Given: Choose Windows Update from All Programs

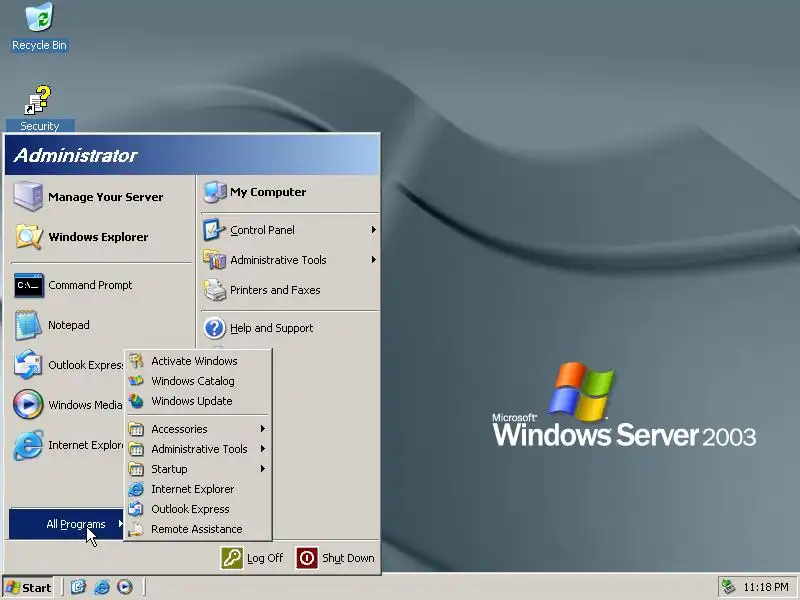Looking at the screenshot, I should click(192, 401).
